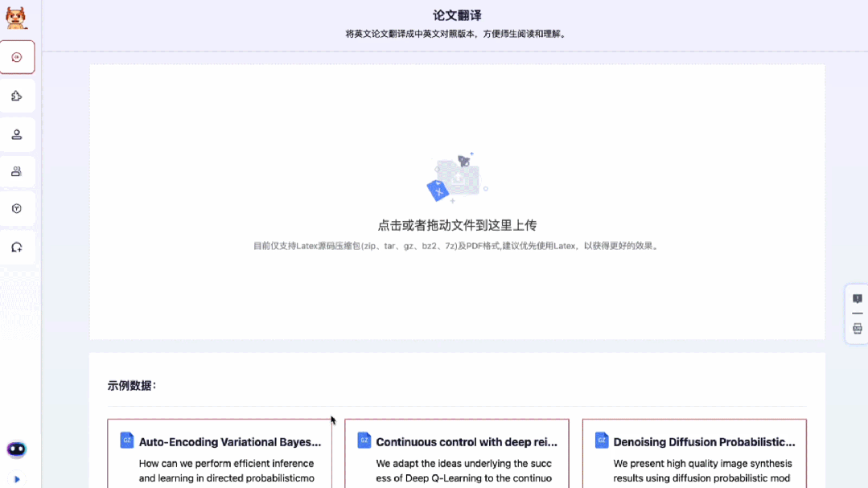Click the team members icon in the sidebar

coord(18,171)
